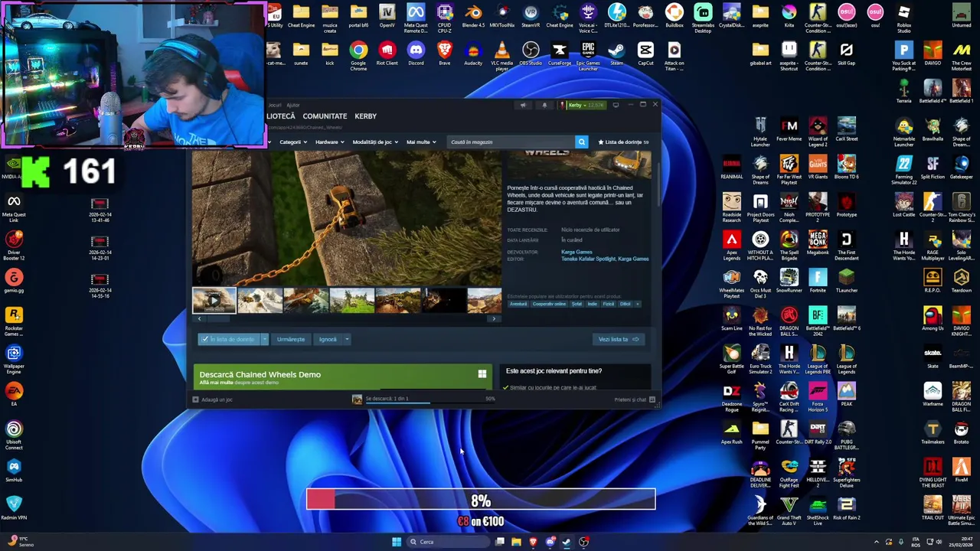Select the snowy screenshot thumbnail

(x=260, y=300)
